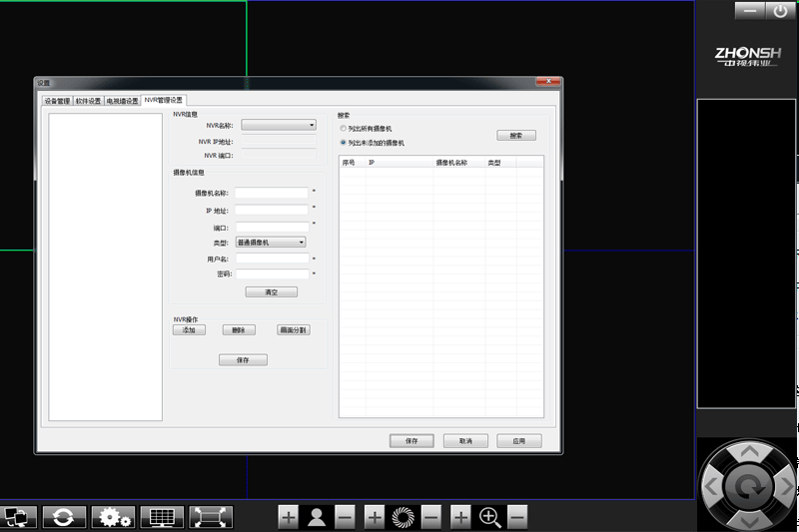Click minus button right of iris icon
The image size is (799, 532).
(x=431, y=518)
